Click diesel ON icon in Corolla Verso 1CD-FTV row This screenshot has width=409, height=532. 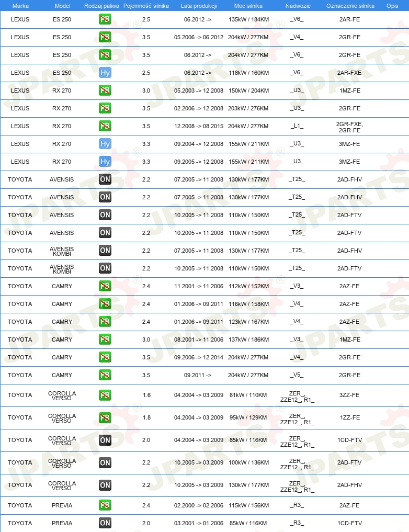coord(105,440)
